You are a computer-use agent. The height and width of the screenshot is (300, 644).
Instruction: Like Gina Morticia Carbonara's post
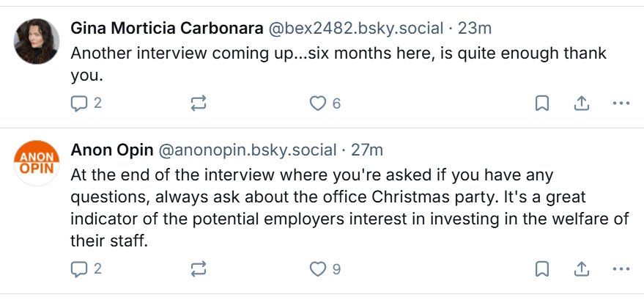[317, 103]
